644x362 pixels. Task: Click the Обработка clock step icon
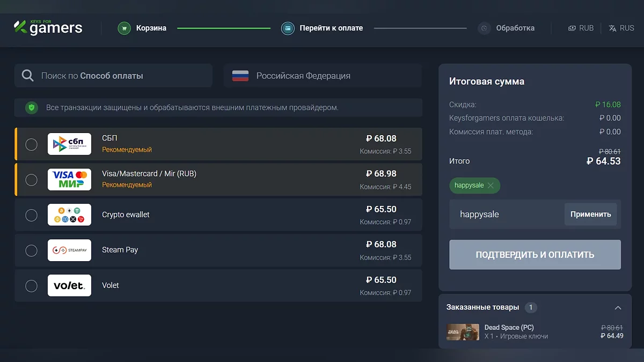[485, 28]
